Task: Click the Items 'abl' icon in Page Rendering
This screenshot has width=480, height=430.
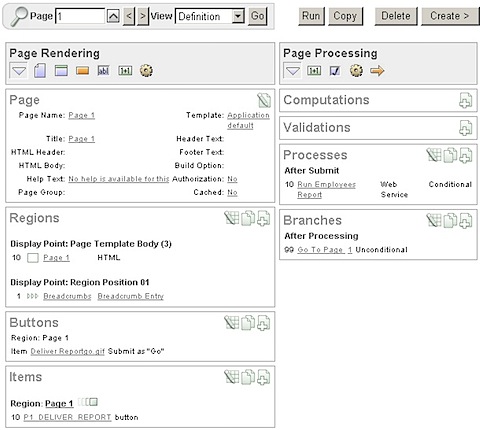Action: (x=103, y=71)
